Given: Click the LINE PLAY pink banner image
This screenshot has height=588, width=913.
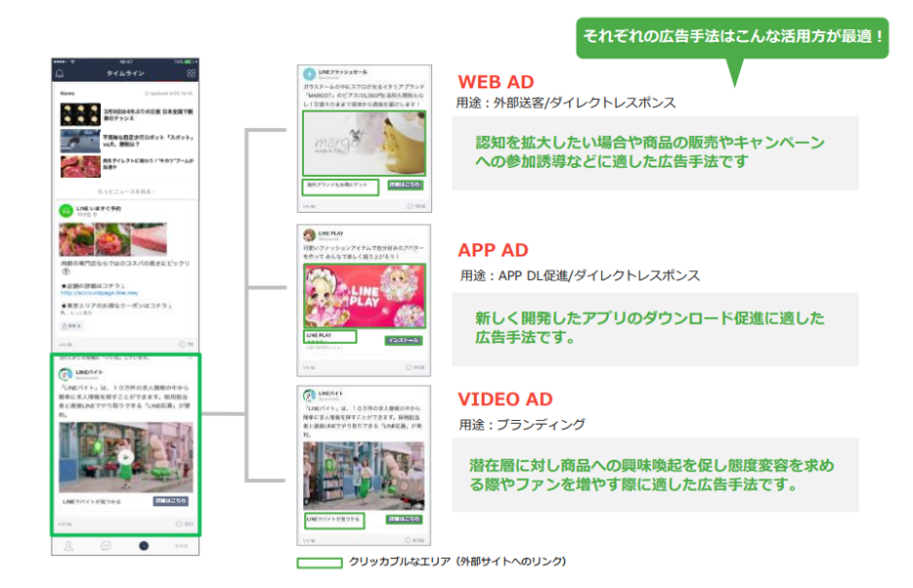Looking at the screenshot, I should [x=365, y=296].
